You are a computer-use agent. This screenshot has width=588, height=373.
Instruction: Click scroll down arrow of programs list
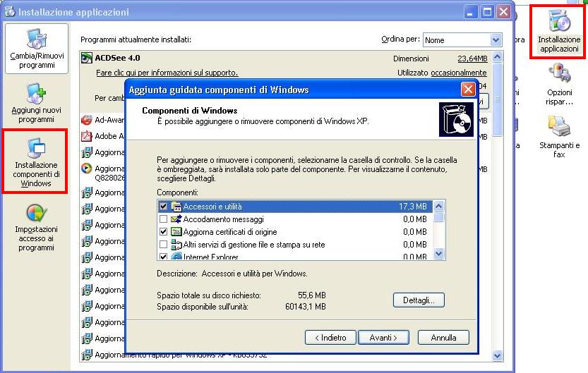click(497, 355)
